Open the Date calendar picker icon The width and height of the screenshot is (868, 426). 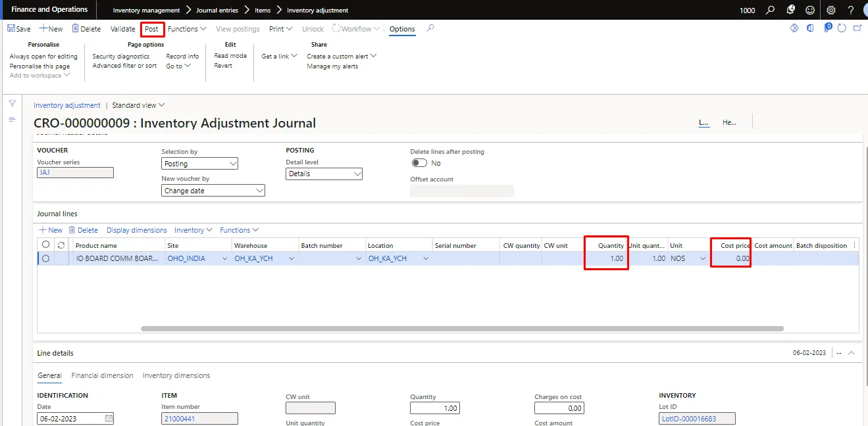109,418
